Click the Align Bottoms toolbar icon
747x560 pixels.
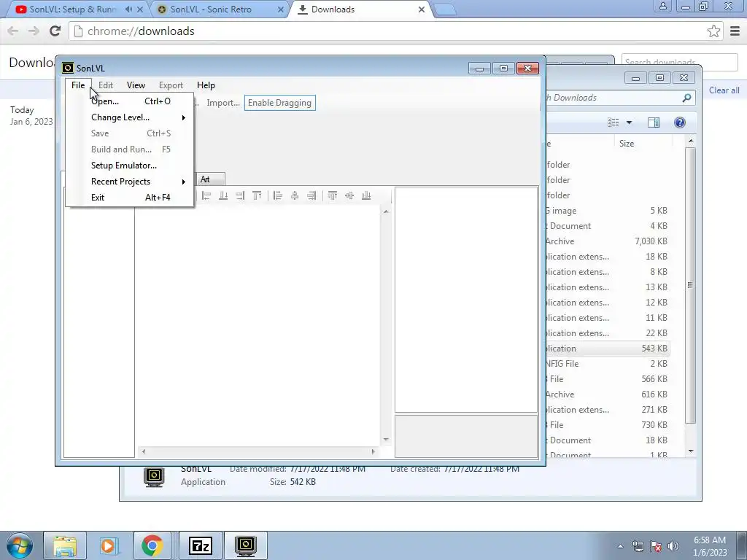pos(366,195)
